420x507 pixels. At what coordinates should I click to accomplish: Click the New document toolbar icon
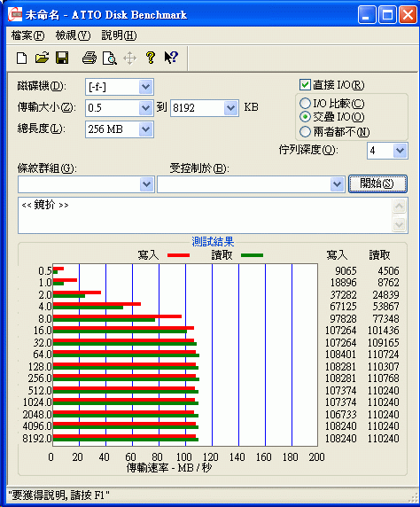coord(21,58)
